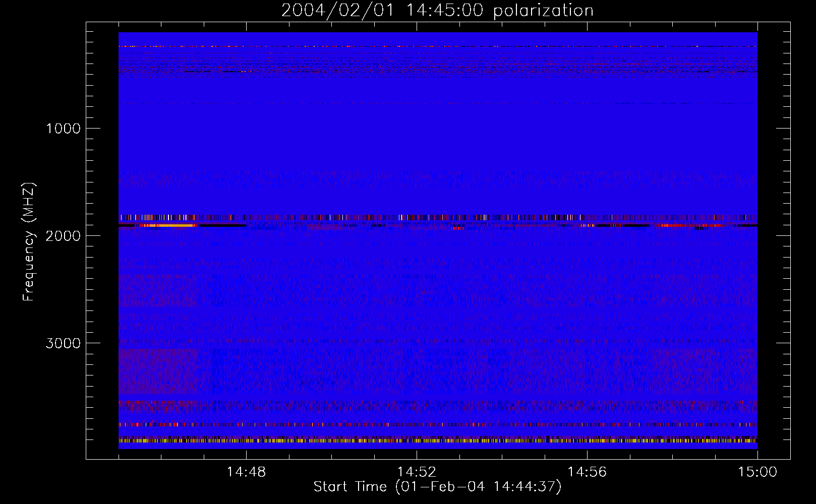Click the plot title '2004/02/01 14:45:00 polarization'
Viewport: 816px width, 504px height.
tap(437, 10)
